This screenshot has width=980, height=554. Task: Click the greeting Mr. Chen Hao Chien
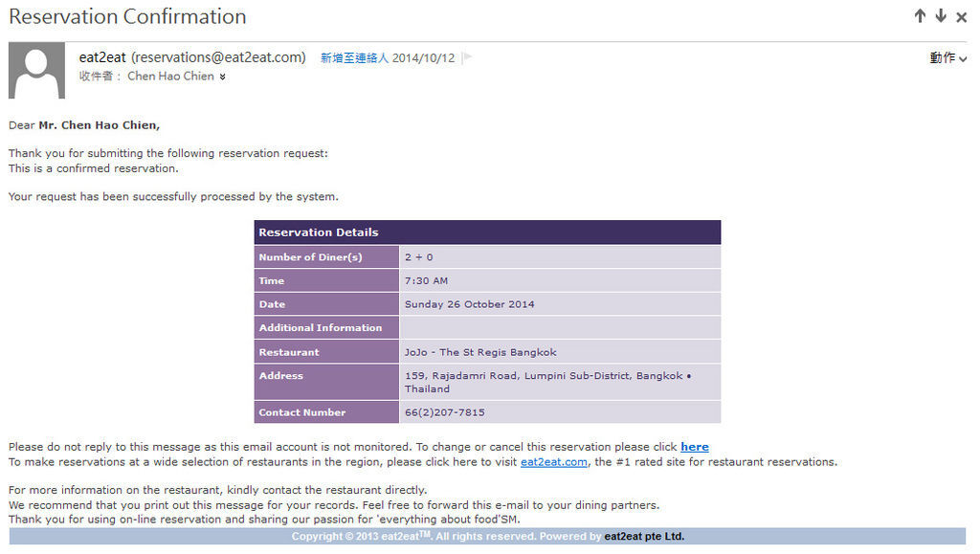coord(99,125)
